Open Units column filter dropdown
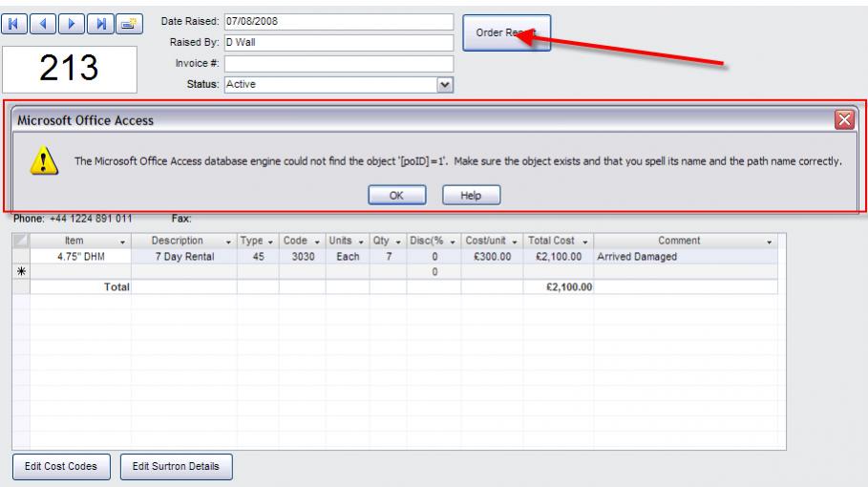This screenshot has height=487, width=868. click(x=361, y=242)
